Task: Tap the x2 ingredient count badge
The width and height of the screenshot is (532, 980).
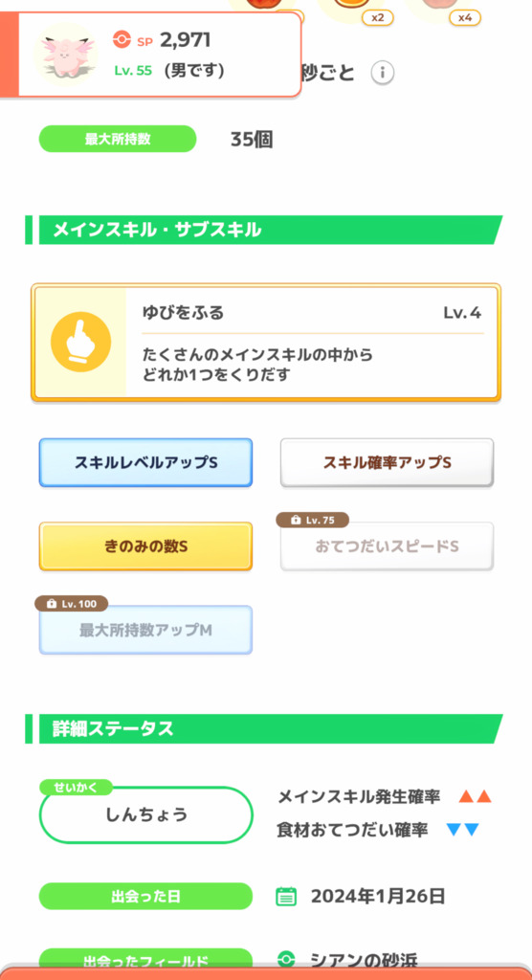Action: point(378,17)
